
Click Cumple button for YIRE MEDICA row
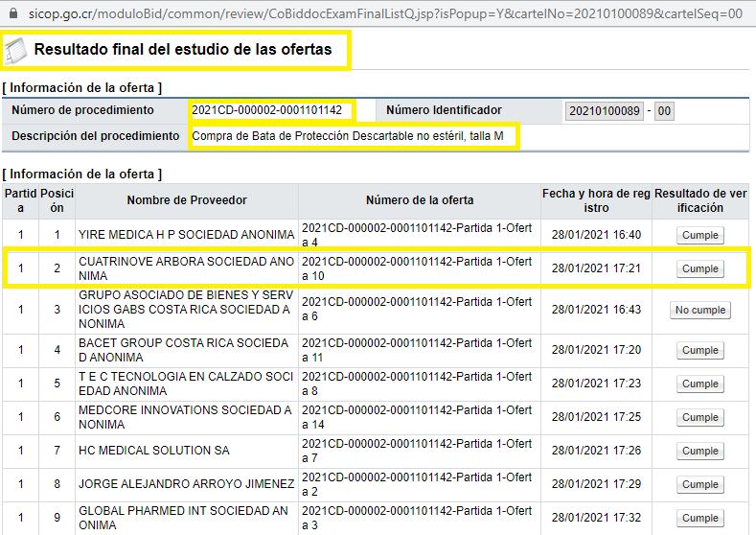pos(700,235)
